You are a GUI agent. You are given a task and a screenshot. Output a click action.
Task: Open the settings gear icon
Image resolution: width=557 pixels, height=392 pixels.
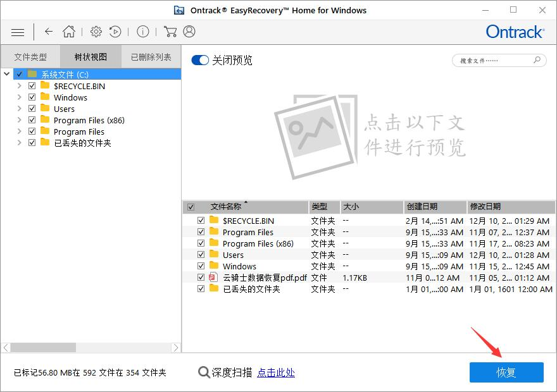96,32
